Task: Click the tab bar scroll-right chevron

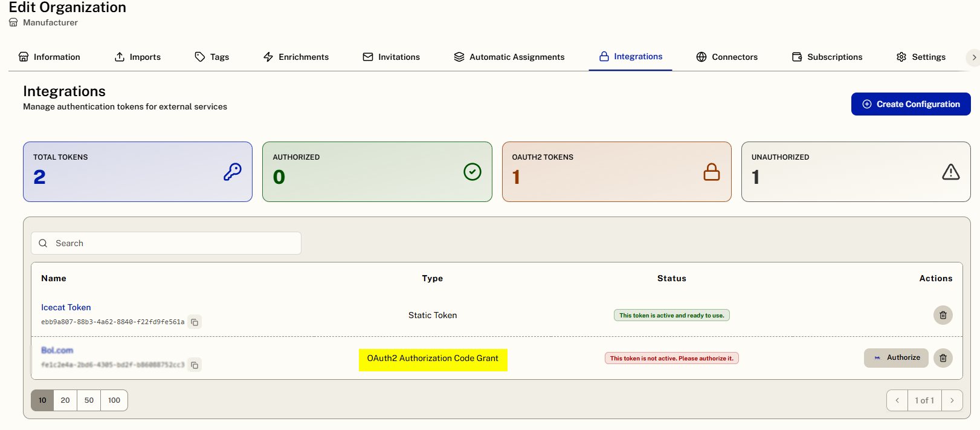Action: click(973, 57)
